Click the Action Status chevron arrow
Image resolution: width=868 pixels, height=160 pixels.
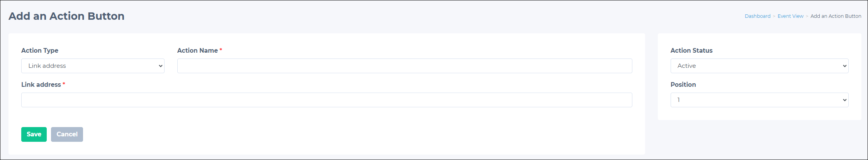pos(844,66)
